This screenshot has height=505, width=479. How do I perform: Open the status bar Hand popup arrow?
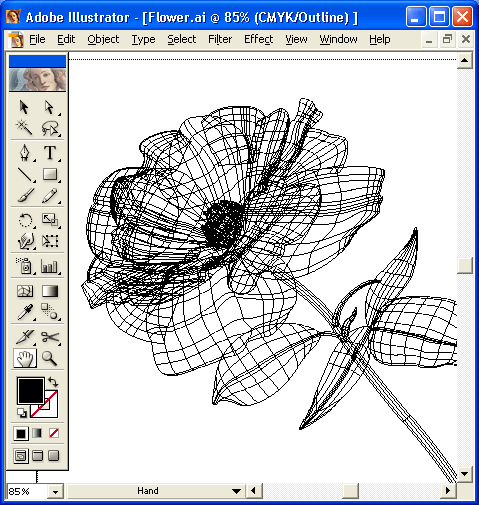236,491
